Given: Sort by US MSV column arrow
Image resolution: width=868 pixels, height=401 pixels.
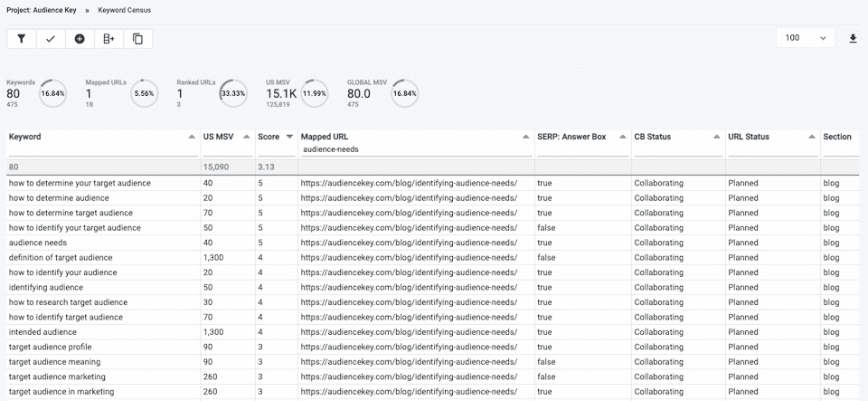Looking at the screenshot, I should 247,137.
